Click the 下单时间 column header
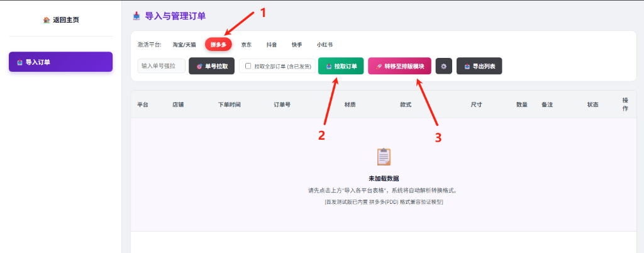Screen dimensions: 644x253 point(229,104)
